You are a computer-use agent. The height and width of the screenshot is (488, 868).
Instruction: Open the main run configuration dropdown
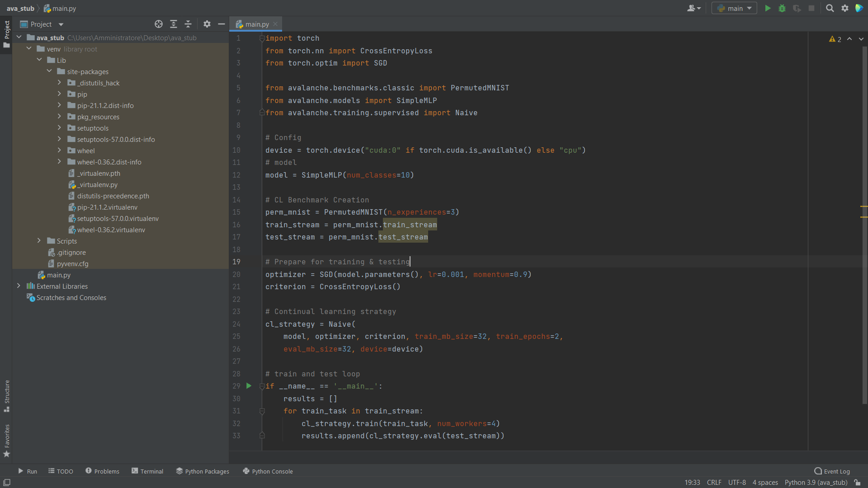pyautogui.click(x=734, y=8)
